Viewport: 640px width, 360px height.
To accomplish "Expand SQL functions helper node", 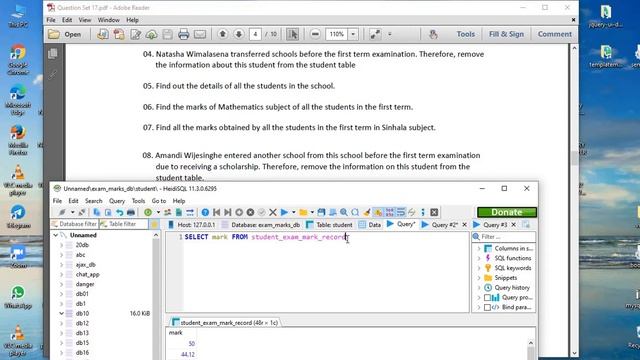I will pyautogui.click(x=479, y=258).
